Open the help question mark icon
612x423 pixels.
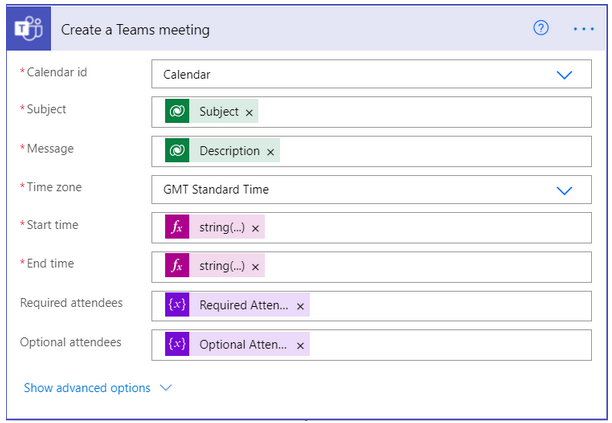click(x=541, y=28)
